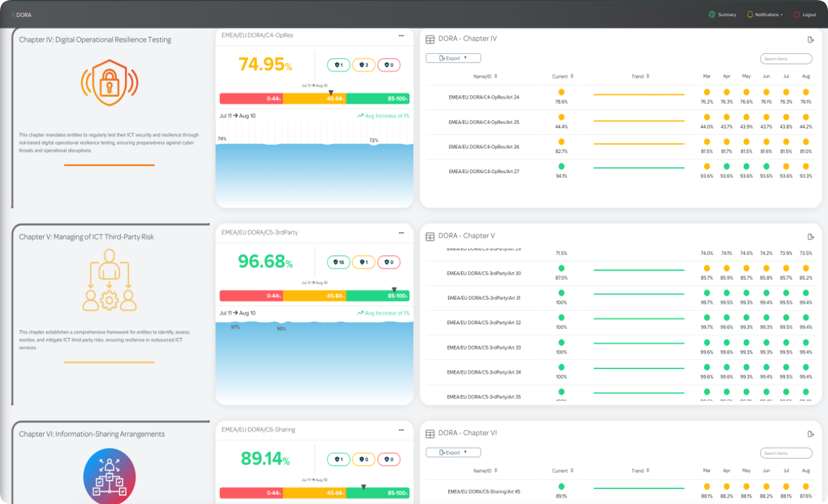Click the red shield badge showing 0 on C6-Sharing

[x=389, y=459]
